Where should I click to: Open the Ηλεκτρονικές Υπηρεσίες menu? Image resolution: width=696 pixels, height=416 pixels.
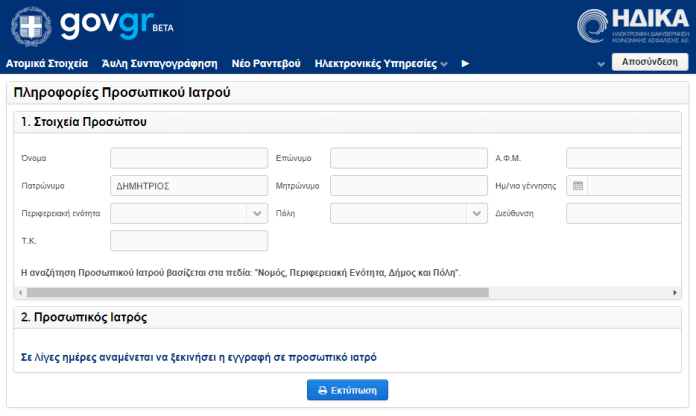click(381, 63)
